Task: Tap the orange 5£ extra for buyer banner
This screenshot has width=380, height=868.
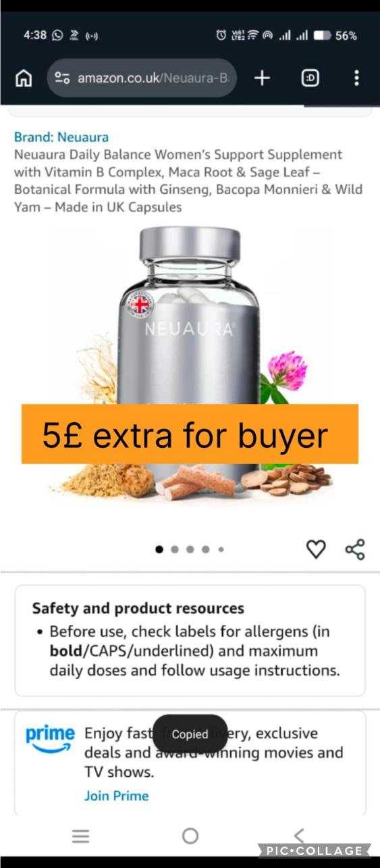Action: pyautogui.click(x=190, y=434)
